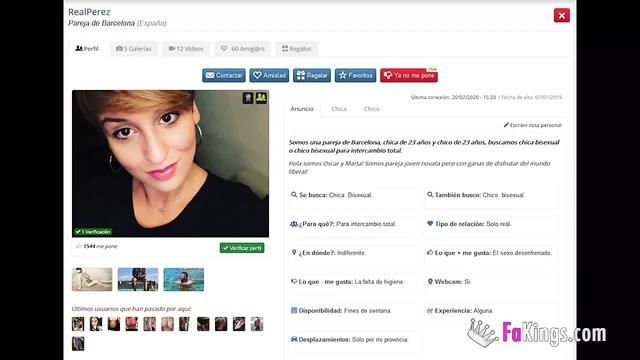Open the 12 Videos tab
Screen dimensions: 640x360
click(x=186, y=49)
